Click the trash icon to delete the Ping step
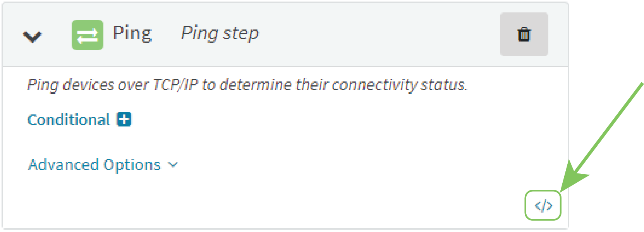Screen dimensions: 644x232 [524, 35]
